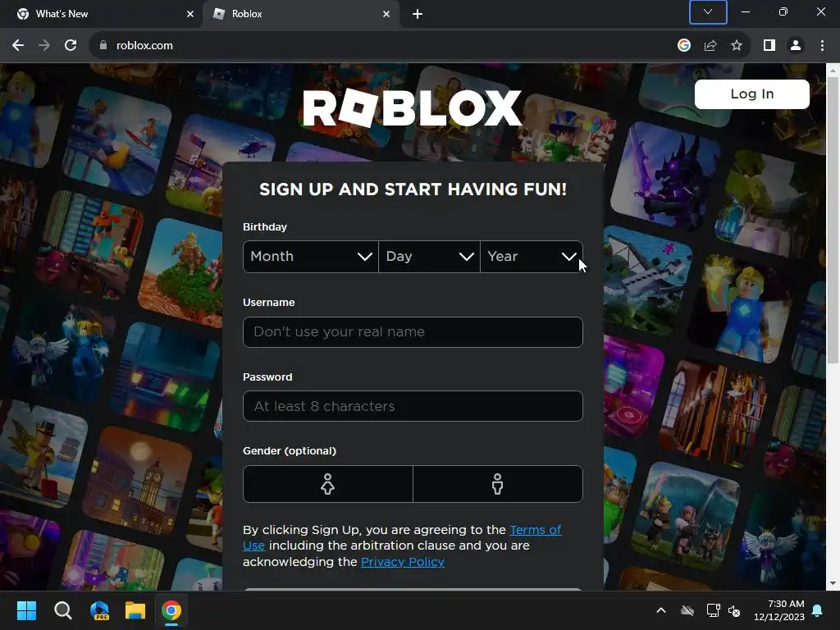This screenshot has width=840, height=630.
Task: Reload the Roblox page
Action: [x=71, y=46]
